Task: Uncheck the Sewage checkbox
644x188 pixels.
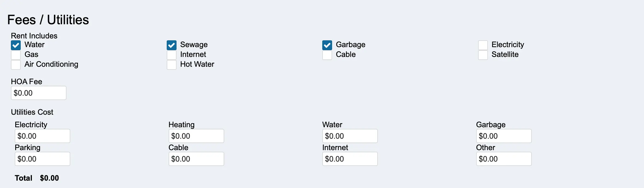Action: pos(172,45)
